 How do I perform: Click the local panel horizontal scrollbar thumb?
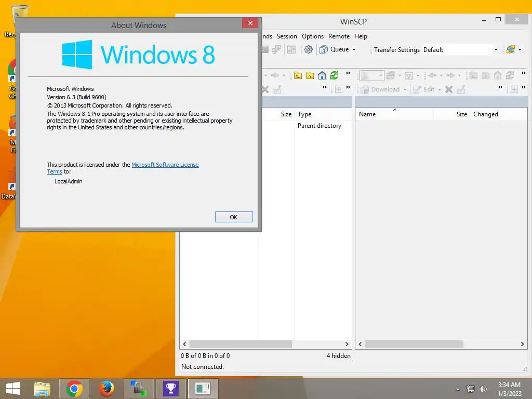tap(240, 344)
